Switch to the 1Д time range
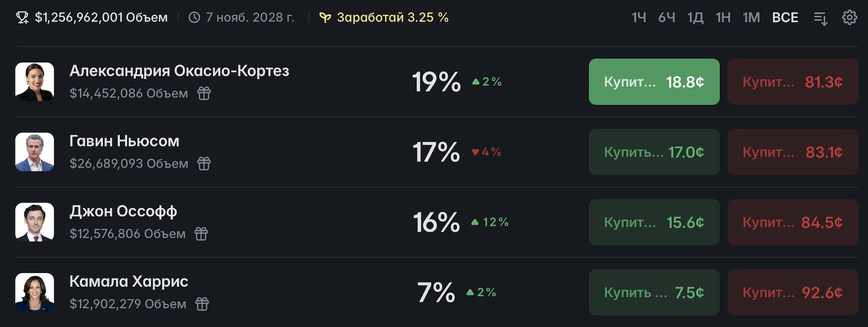The height and width of the screenshot is (327, 868). point(696,17)
